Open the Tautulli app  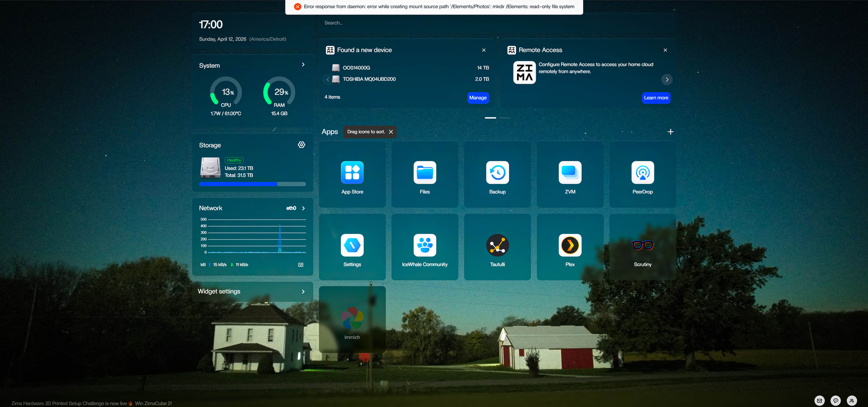pyautogui.click(x=497, y=246)
